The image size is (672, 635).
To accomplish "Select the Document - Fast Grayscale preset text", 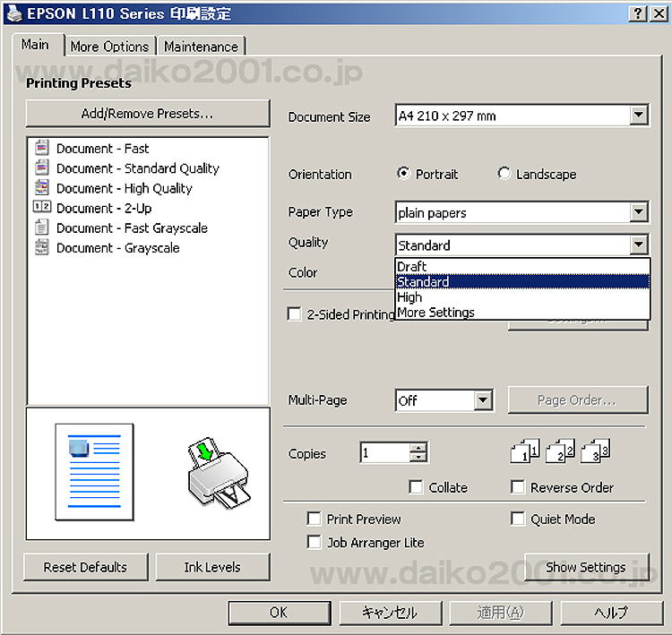I will 132,227.
